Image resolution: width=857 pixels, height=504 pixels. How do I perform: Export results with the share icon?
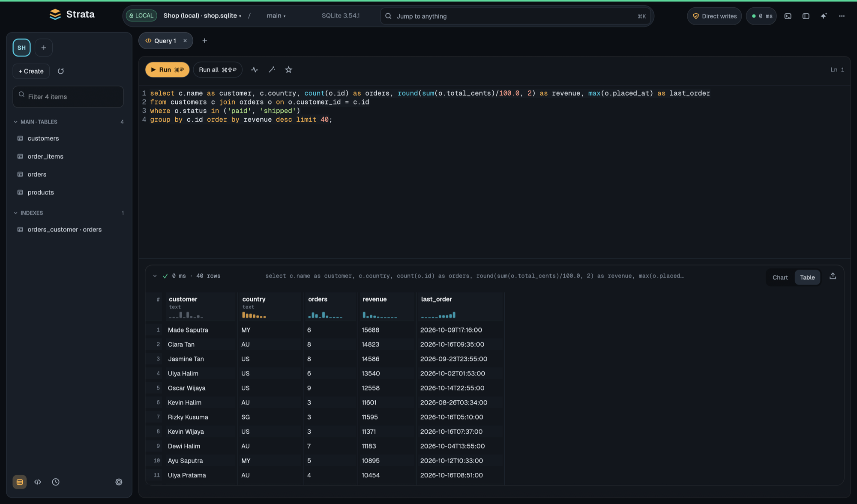click(833, 276)
